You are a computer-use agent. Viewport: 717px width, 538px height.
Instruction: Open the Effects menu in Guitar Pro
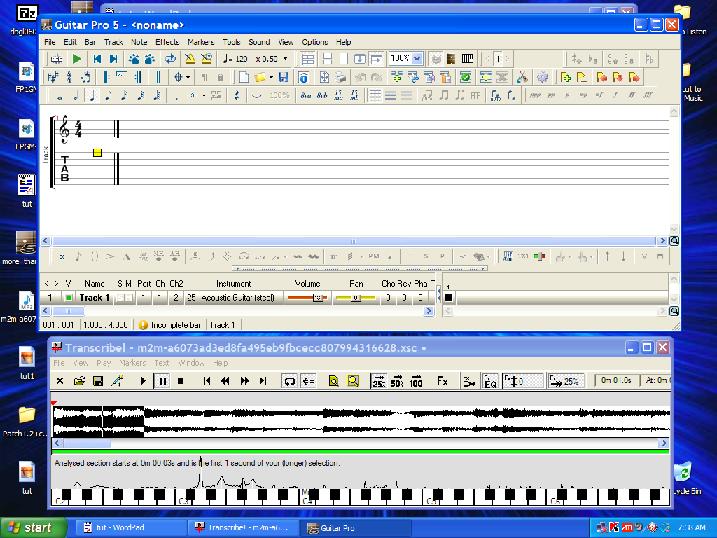167,42
